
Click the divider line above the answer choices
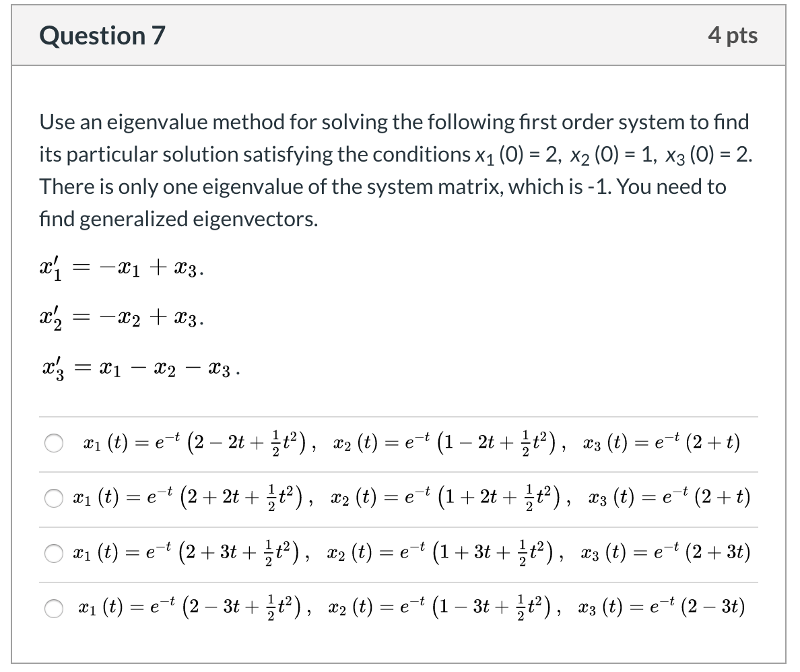pyautogui.click(x=397, y=413)
